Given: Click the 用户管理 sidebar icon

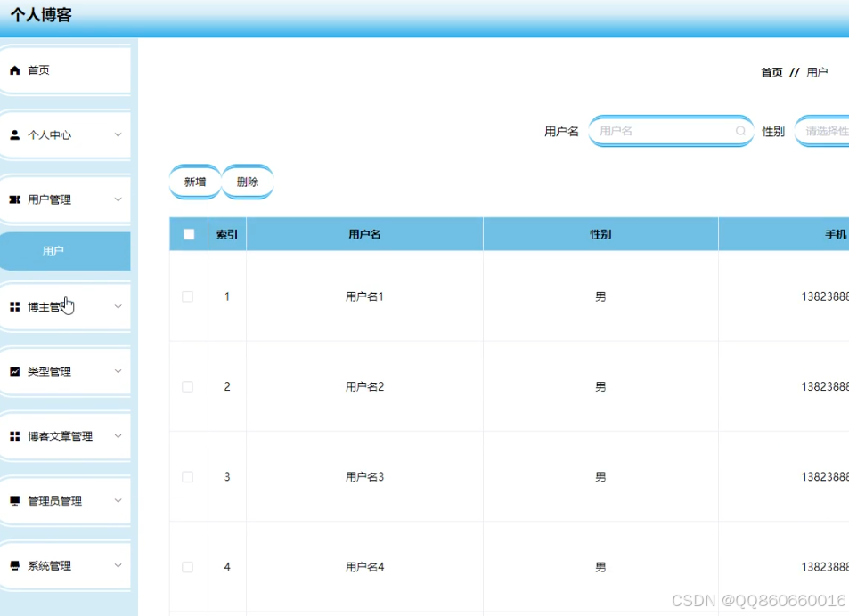Looking at the screenshot, I should coord(15,199).
